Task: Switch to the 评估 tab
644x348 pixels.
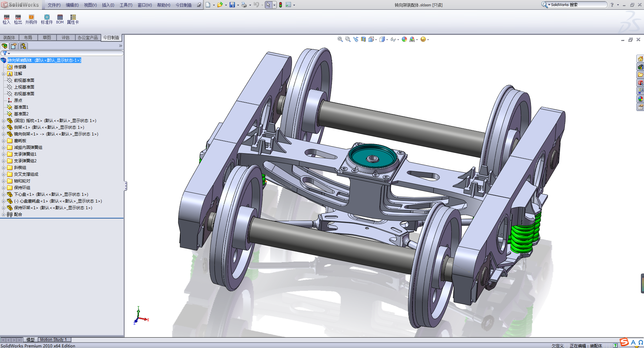Action: tap(65, 38)
